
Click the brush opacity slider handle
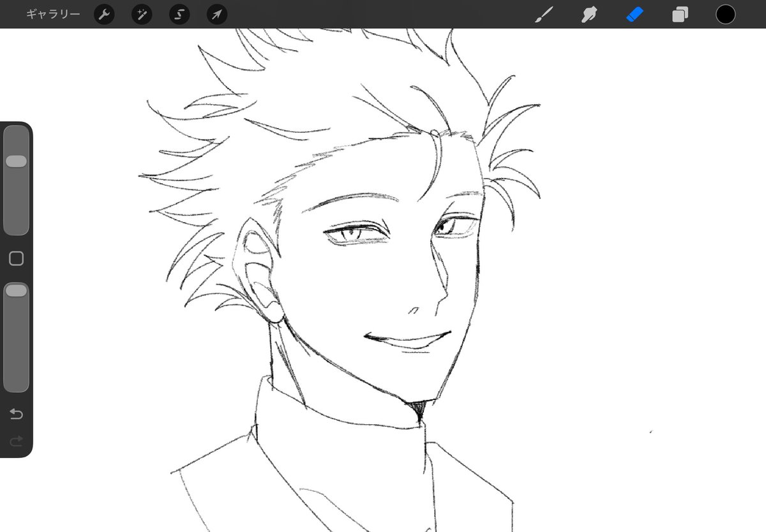coord(17,290)
